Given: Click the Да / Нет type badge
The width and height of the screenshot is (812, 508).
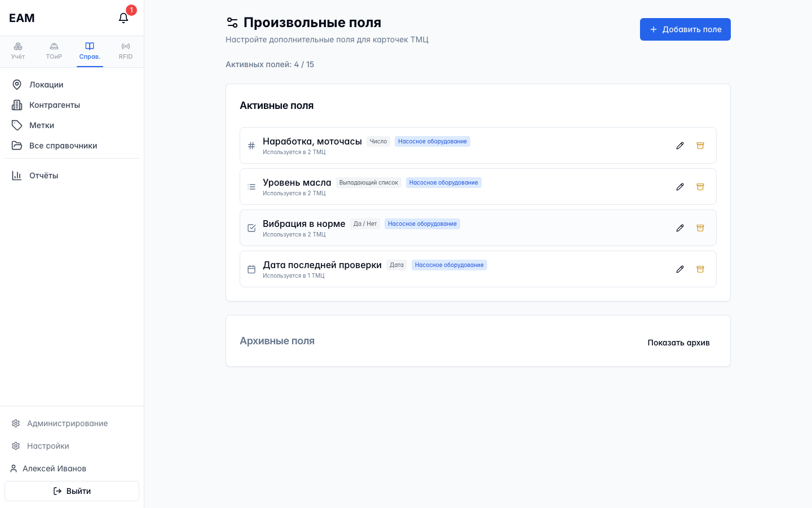Looking at the screenshot, I should coord(365,224).
